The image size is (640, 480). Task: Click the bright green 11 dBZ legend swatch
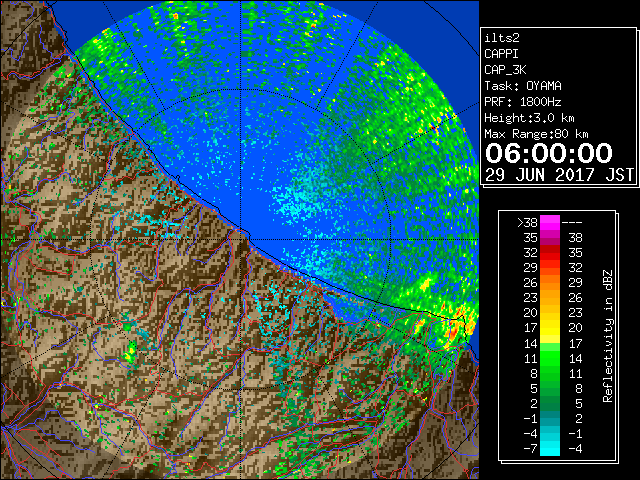pos(550,358)
